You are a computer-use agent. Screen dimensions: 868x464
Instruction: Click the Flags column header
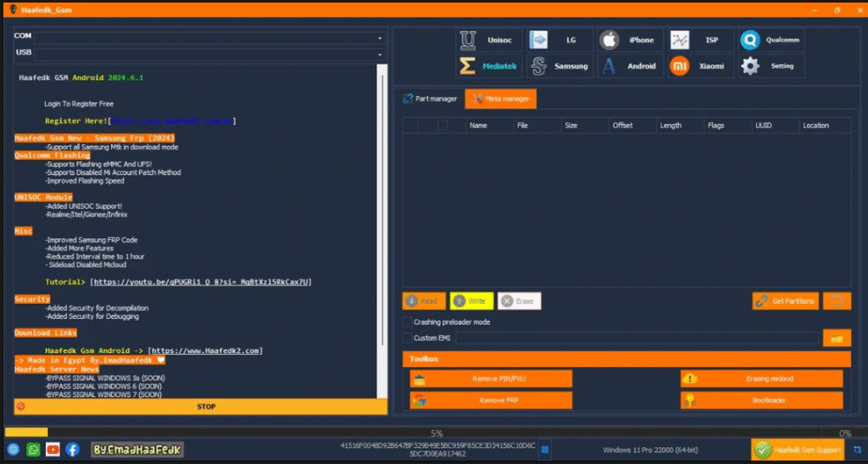pos(727,126)
